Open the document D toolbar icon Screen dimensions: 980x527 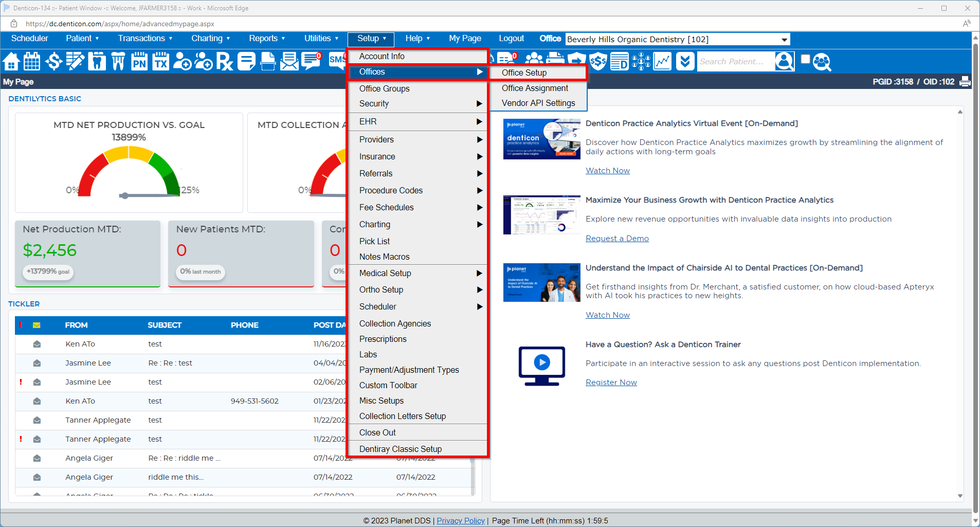click(620, 62)
